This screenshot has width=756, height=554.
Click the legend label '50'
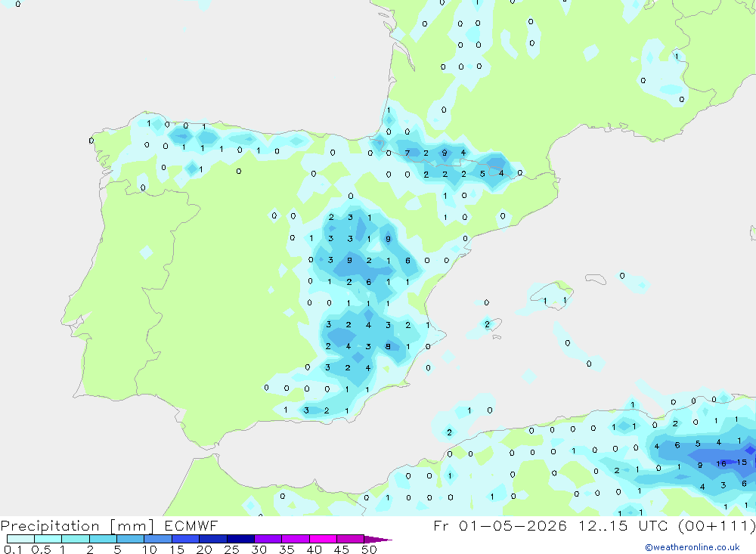[369, 549]
